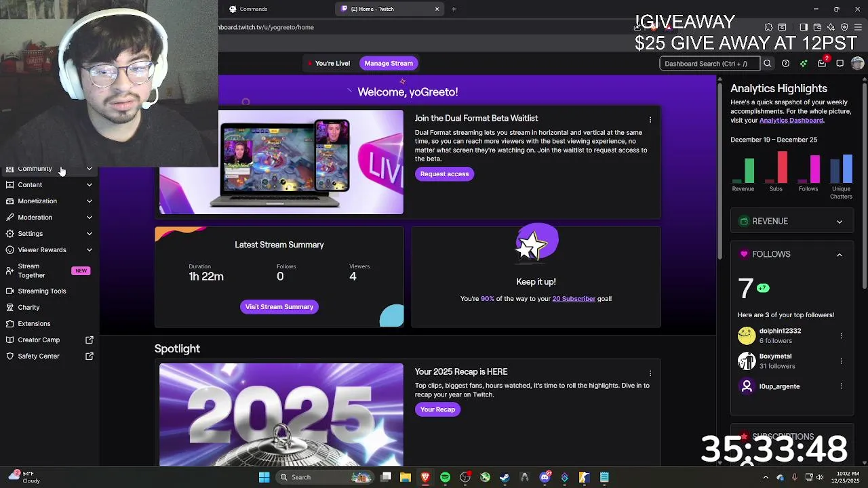The image size is (868, 488).
Task: Open Steam from the taskbar
Action: pos(505,477)
